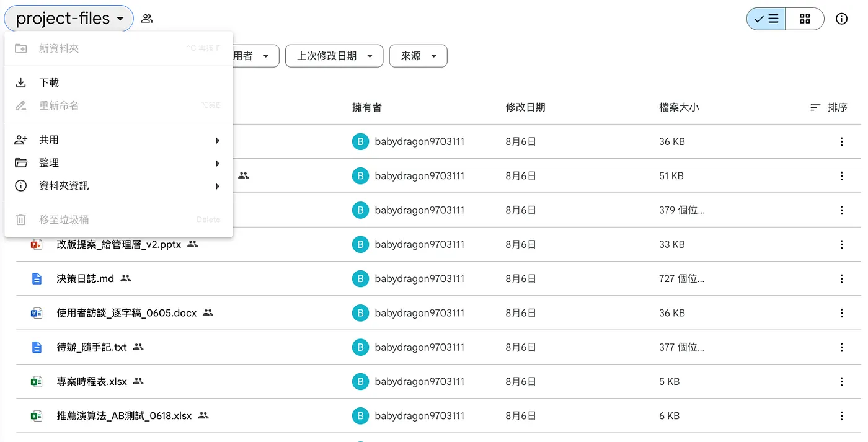
Task: Open more actions for 推薦演算法_AB測試_0618.xlsx
Action: click(841, 416)
